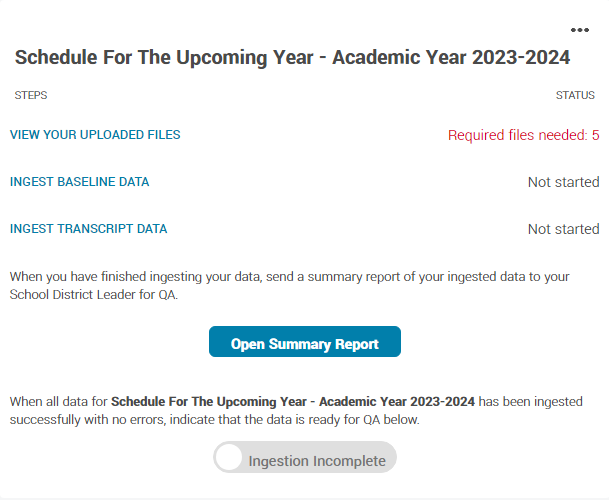
Task: Click the 'Ingestion Incomplete' toggle label text
Action: coord(316,461)
